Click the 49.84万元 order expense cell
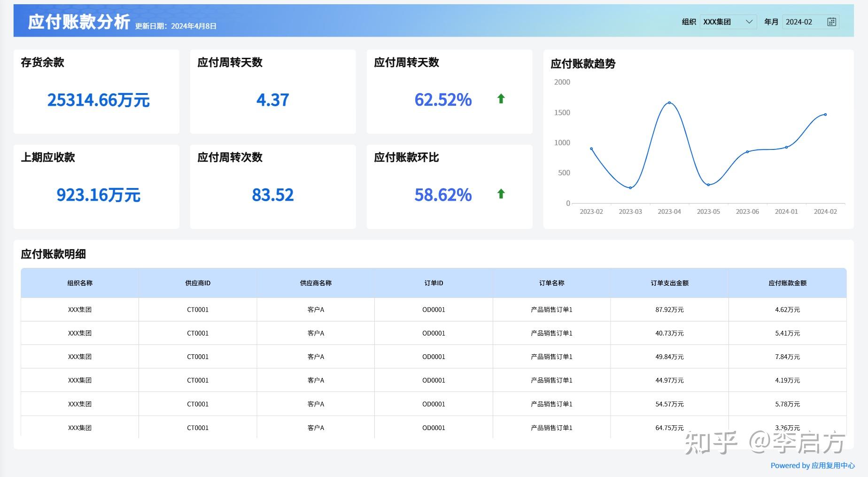868x477 pixels. (x=669, y=357)
